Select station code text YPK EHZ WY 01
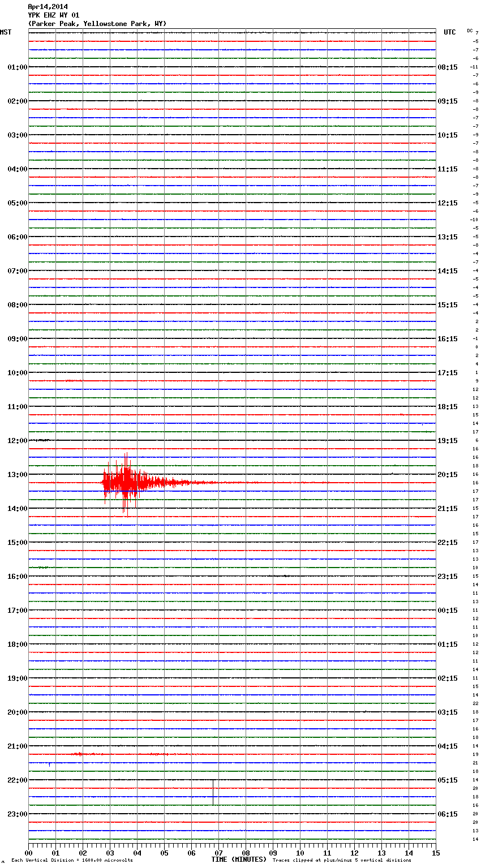This screenshot has width=481, height=868. pyautogui.click(x=54, y=15)
